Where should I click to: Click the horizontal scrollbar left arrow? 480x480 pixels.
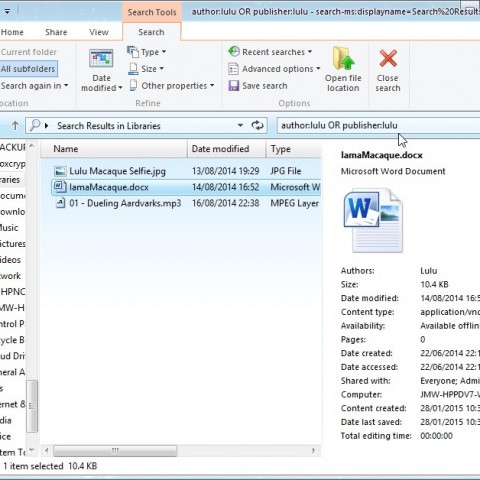[47, 451]
